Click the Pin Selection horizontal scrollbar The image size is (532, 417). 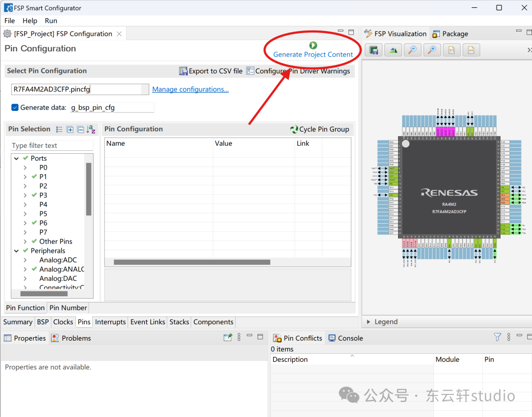(x=44, y=294)
